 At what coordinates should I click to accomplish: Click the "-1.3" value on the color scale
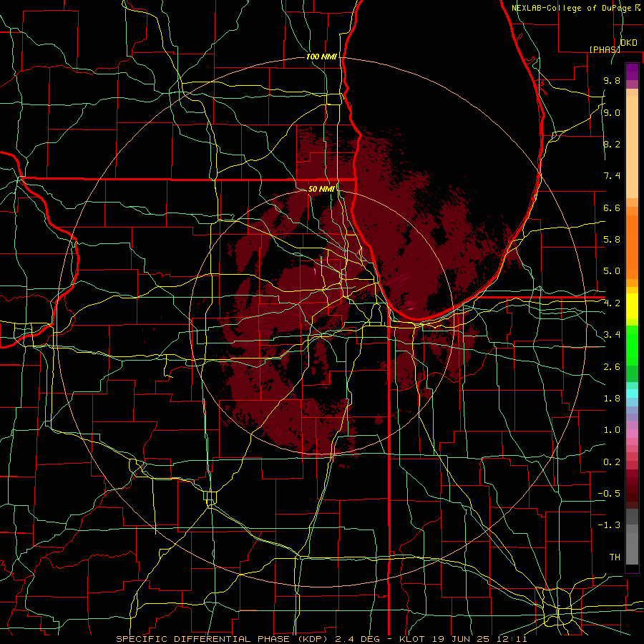(x=609, y=525)
